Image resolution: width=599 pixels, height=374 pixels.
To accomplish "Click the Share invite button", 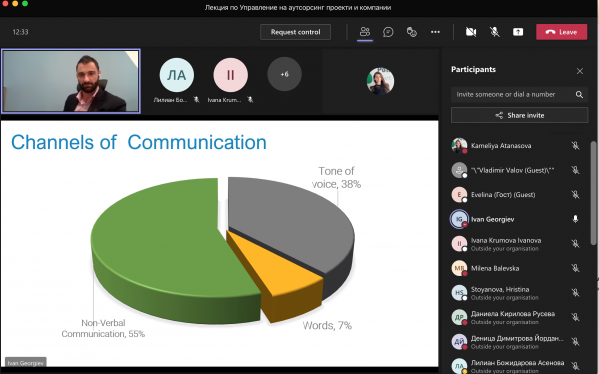I will (519, 115).
